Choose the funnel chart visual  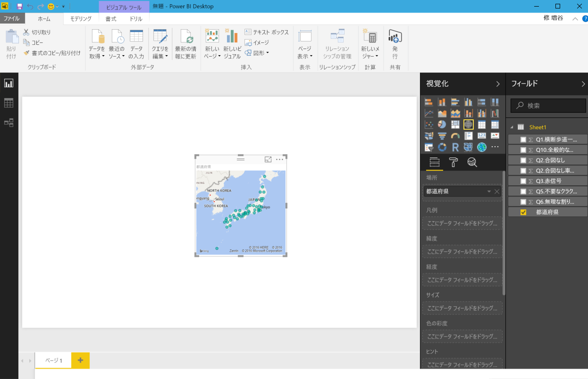pos(442,136)
